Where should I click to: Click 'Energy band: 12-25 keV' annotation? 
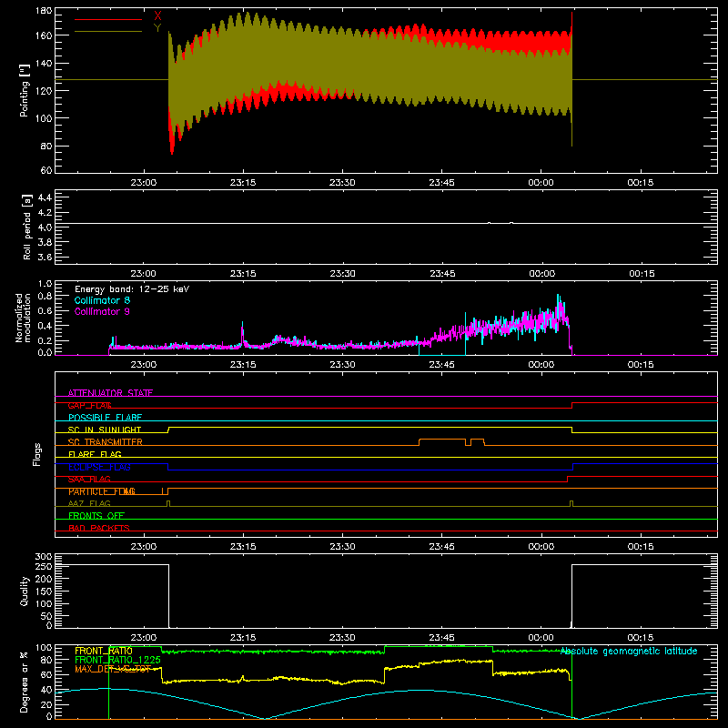[132, 289]
